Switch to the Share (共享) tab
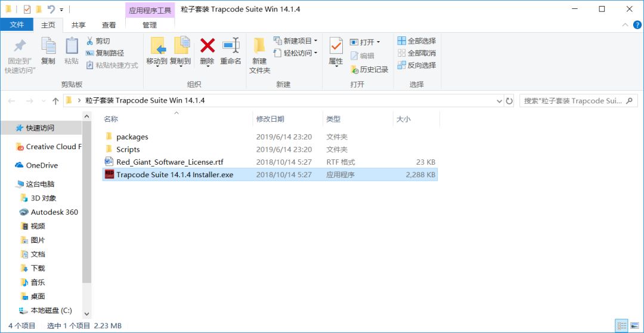644x333 pixels. tap(79, 25)
